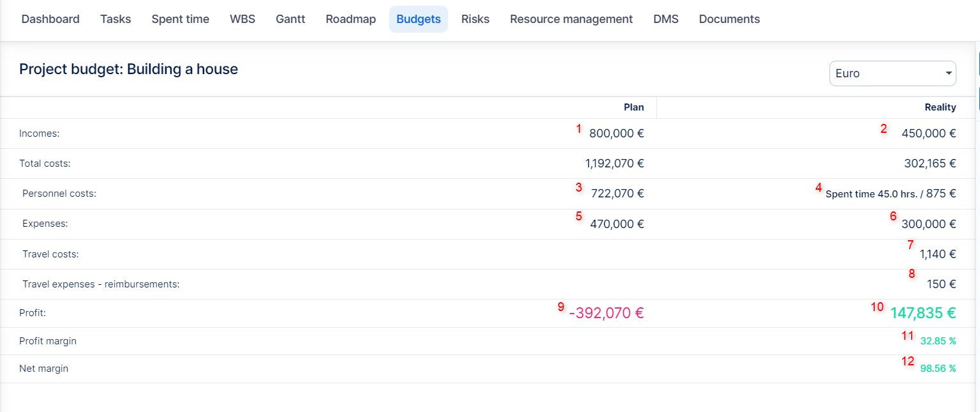
Task: Go to the Spent time tab
Action: (180, 19)
